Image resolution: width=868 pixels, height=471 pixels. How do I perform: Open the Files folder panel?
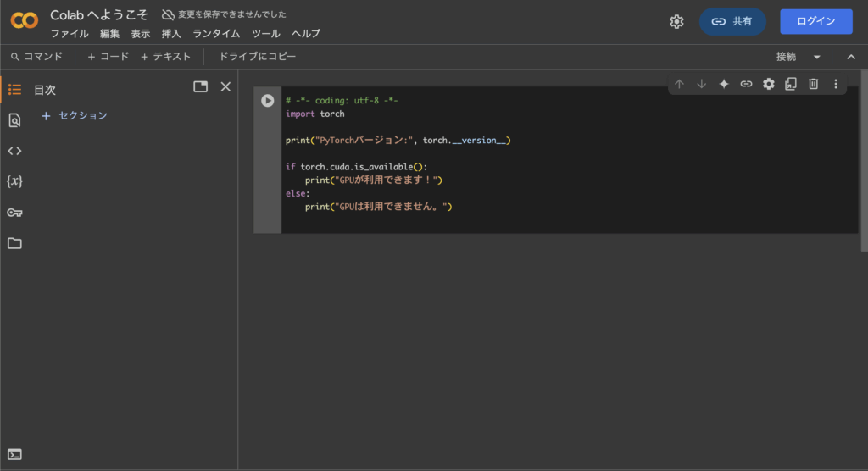(14, 243)
